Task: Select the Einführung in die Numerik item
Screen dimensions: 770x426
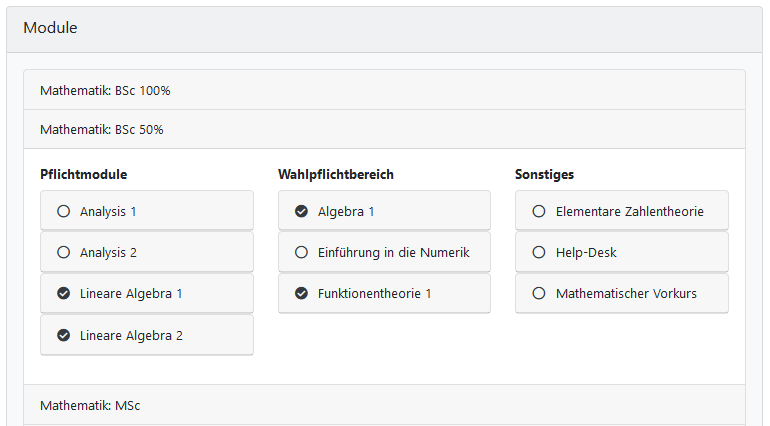Action: coord(393,253)
